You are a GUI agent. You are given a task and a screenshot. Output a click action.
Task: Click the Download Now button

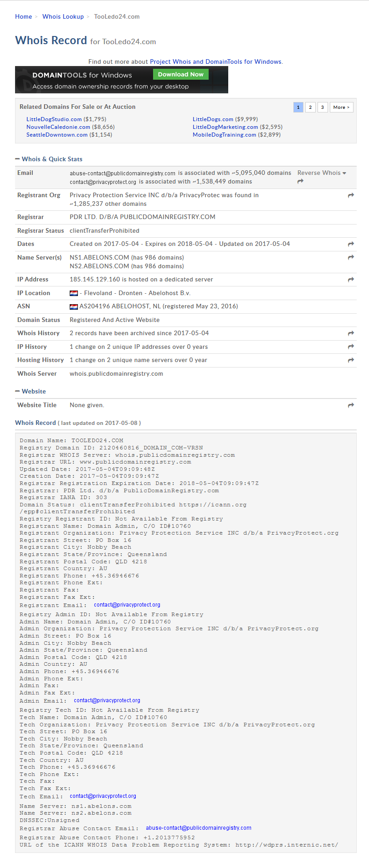pos(181,75)
